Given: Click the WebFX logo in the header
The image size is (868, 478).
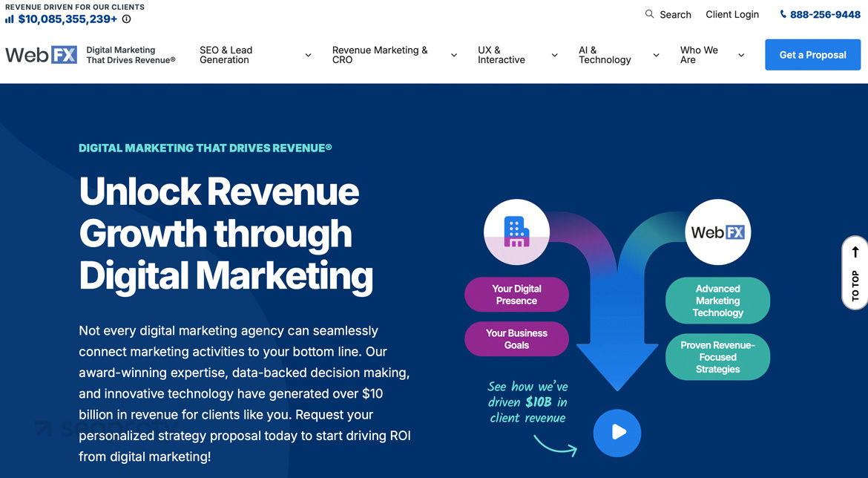Looking at the screenshot, I should pos(41,55).
